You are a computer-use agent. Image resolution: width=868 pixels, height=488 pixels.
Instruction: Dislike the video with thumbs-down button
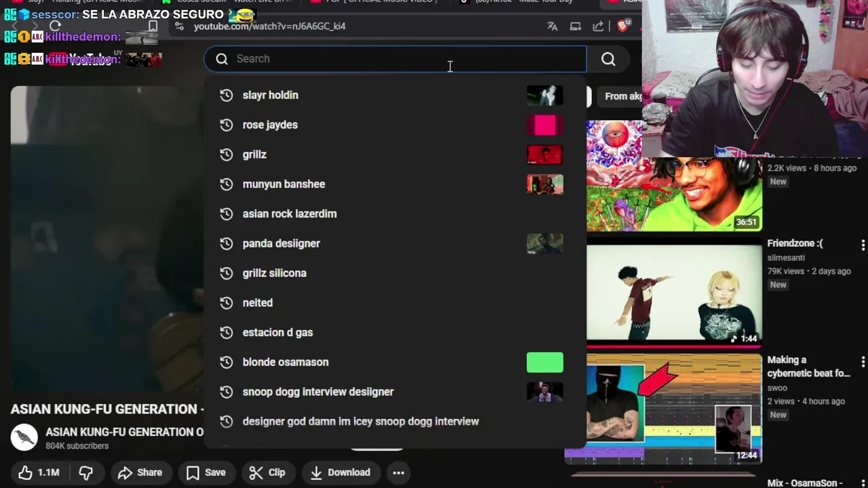[85, 472]
